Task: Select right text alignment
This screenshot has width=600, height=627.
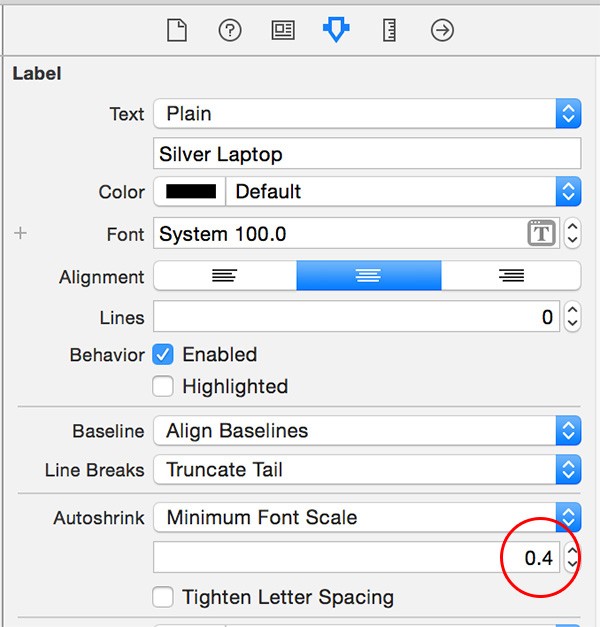Action: (x=511, y=276)
